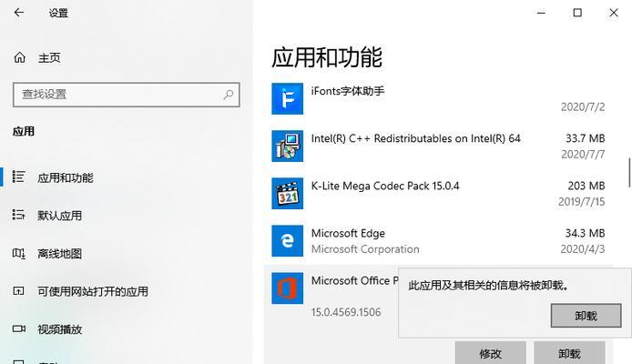Screen dimensions: 632x364
Task: Open 可使用网站打开的应用 page
Action: pyautogui.click(x=93, y=291)
